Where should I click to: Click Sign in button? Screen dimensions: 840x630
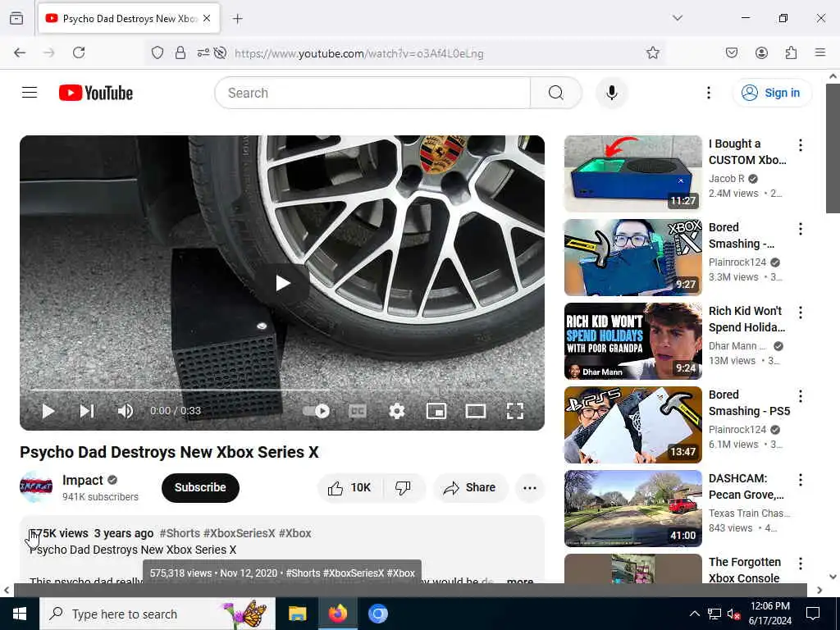click(771, 93)
